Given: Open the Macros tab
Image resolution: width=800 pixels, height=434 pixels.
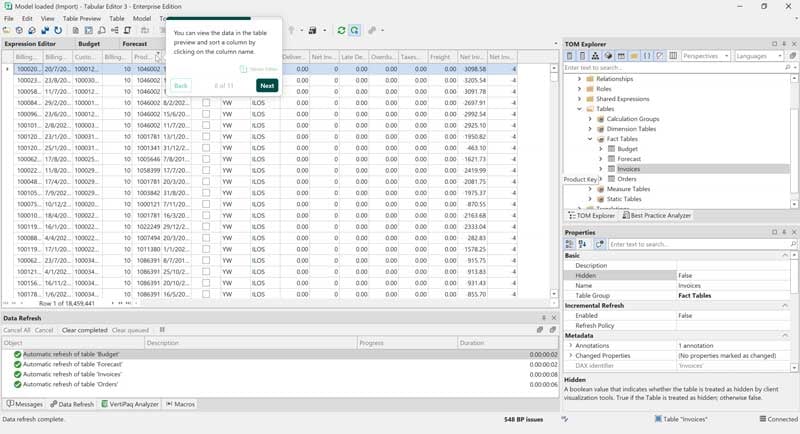Looking at the screenshot, I should [181, 404].
